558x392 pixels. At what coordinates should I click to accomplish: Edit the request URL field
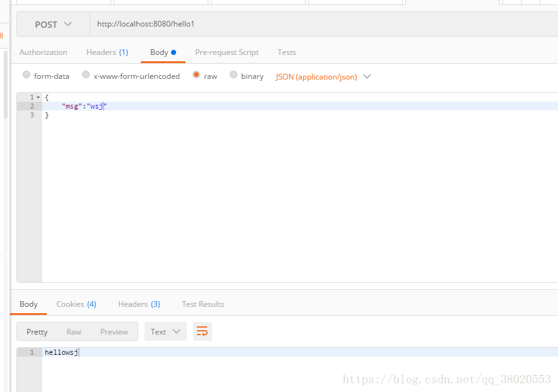(324, 24)
